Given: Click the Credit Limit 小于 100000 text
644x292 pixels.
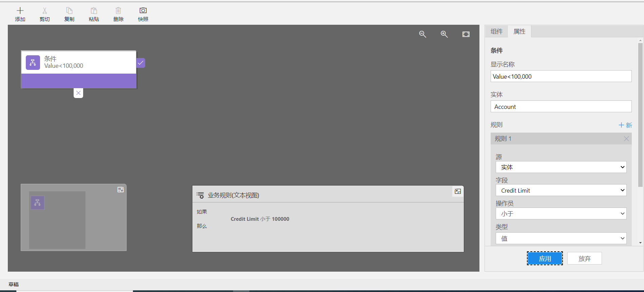Looking at the screenshot, I should coord(260,219).
